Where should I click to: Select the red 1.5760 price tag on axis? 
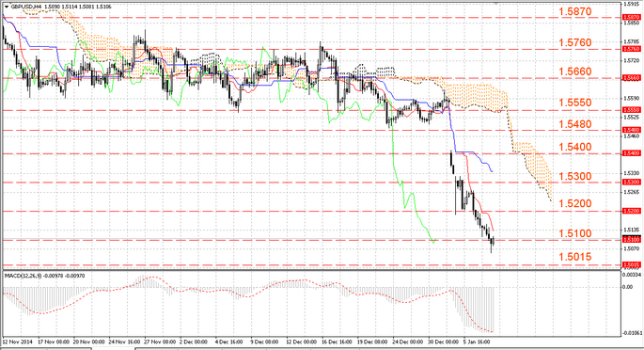pyautogui.click(x=632, y=49)
